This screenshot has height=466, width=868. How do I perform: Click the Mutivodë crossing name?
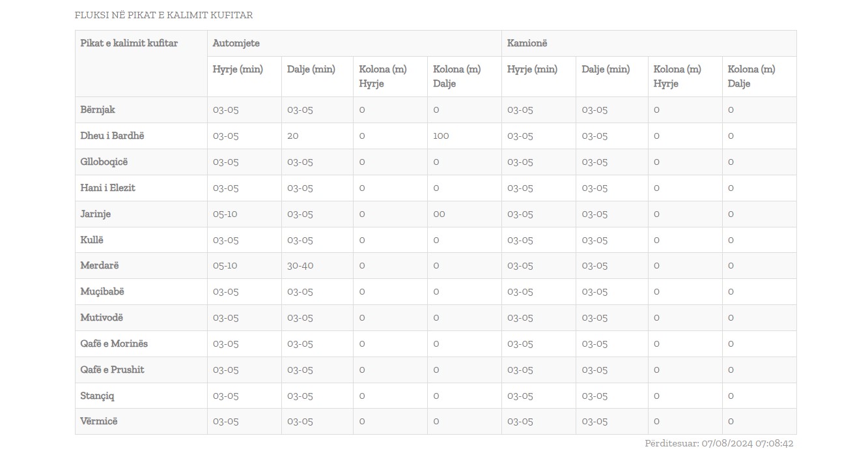click(x=102, y=317)
